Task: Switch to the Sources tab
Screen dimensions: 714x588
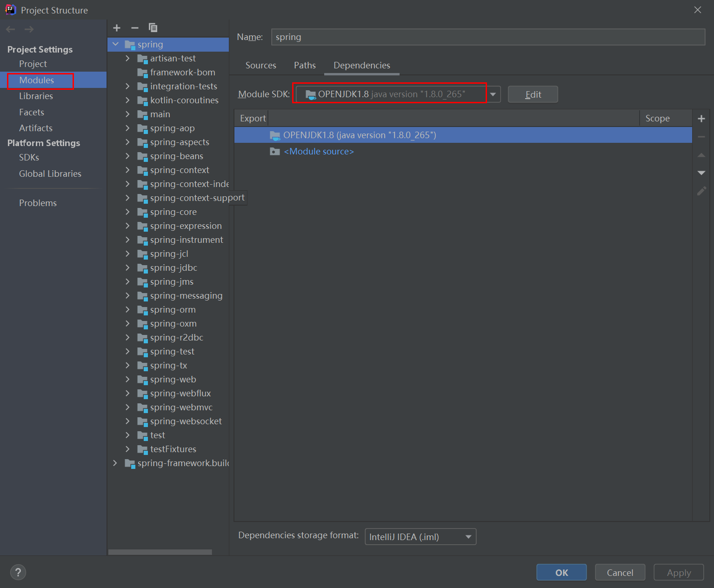Action: pos(261,65)
